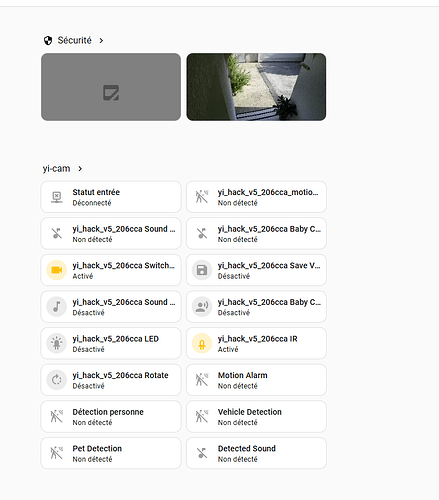Viewport: 439px width, 500px height.
Task: Open the yi_hack_v5_206cca Save V... tile label
Action: tap(269, 266)
